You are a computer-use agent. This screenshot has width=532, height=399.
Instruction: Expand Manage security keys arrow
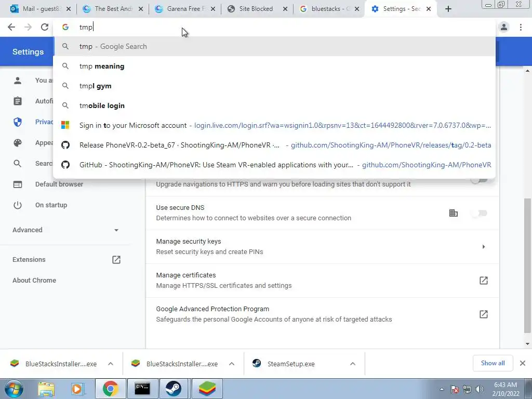484,247
